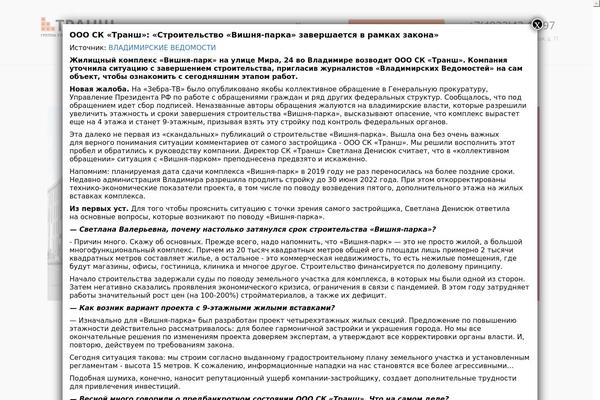Viewport: 600px width, 400px height.
Task: Click the question starting 'Светлана Валерьевна, почему'
Action: 253,229
